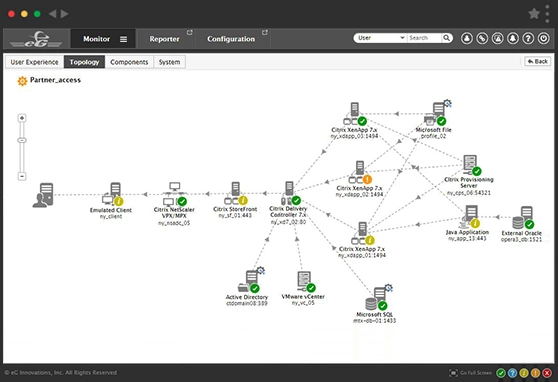The width and height of the screenshot is (558, 382).
Task: Switch to the User Experience tab
Action: [35, 62]
